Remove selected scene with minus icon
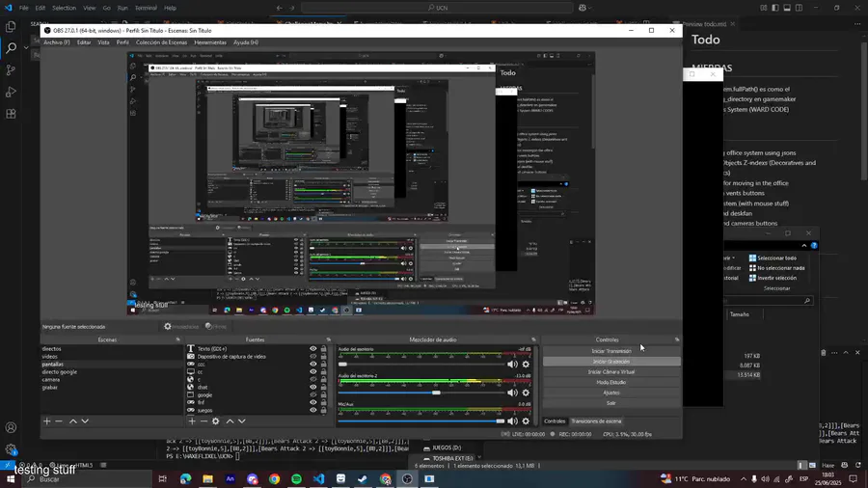The width and height of the screenshot is (868, 488). 59,421
